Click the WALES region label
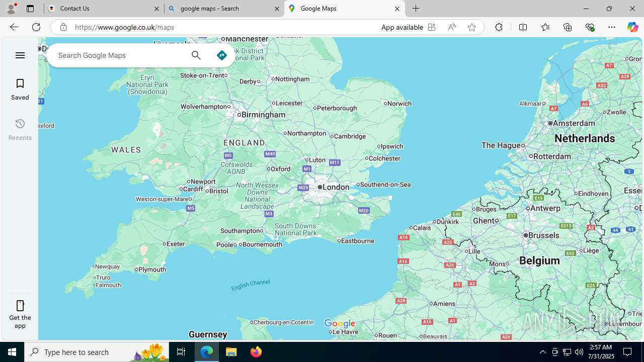 tap(126, 150)
